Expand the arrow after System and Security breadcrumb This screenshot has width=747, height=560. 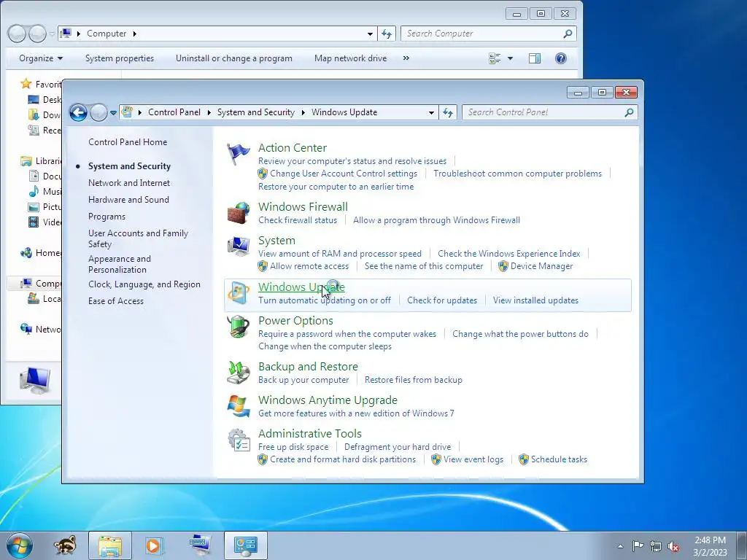click(x=303, y=112)
